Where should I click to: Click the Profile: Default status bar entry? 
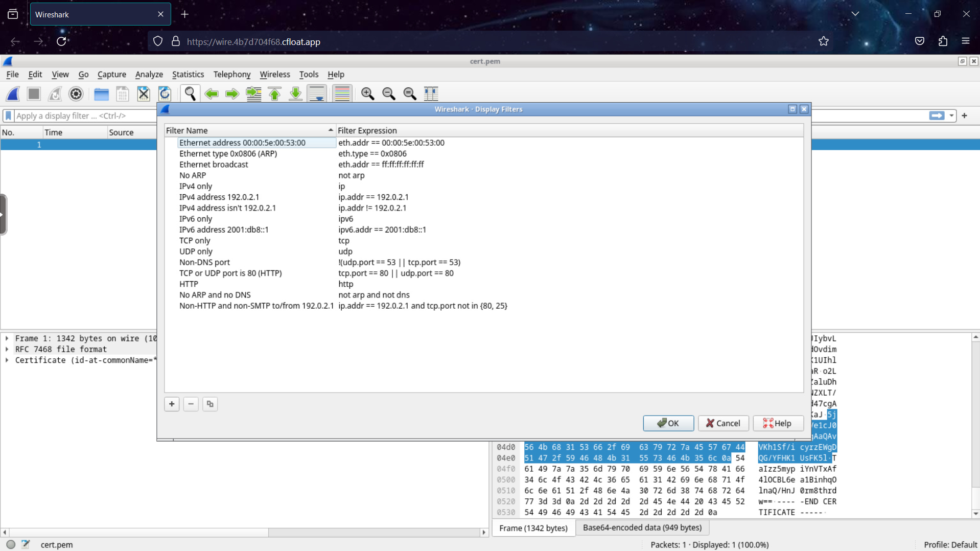(x=950, y=545)
